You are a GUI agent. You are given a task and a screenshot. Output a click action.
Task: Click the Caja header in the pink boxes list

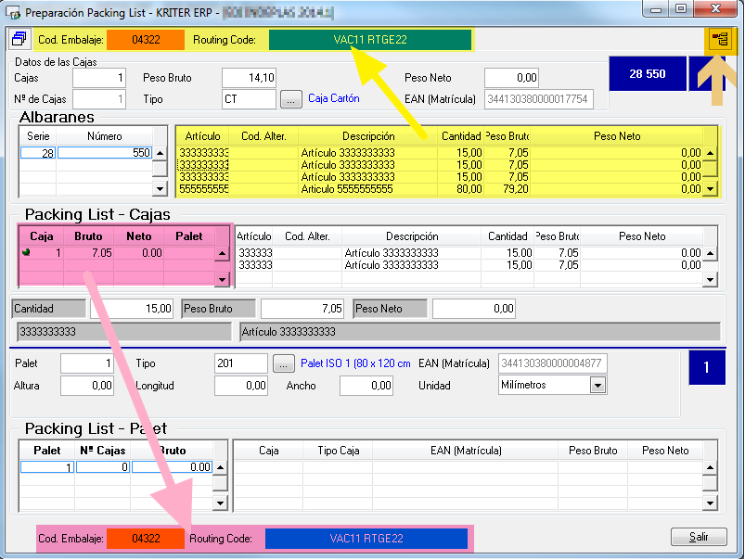pyautogui.click(x=42, y=236)
